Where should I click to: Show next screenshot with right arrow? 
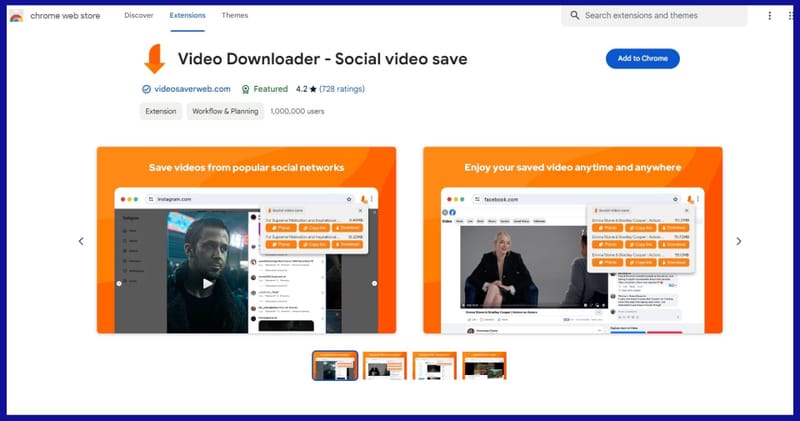739,241
